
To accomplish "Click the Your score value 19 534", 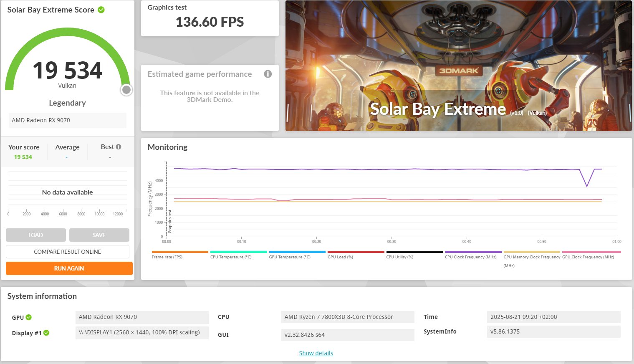I will [23, 157].
